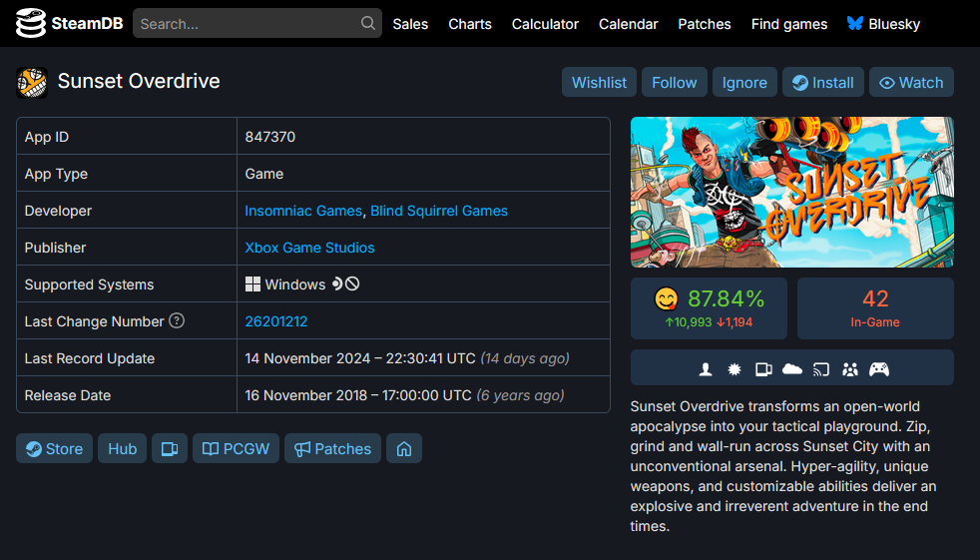Open Xbox Game Studios publisher link

click(309, 248)
